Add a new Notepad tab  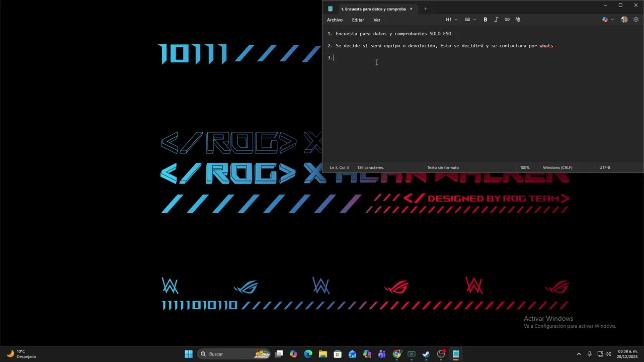[x=426, y=9]
